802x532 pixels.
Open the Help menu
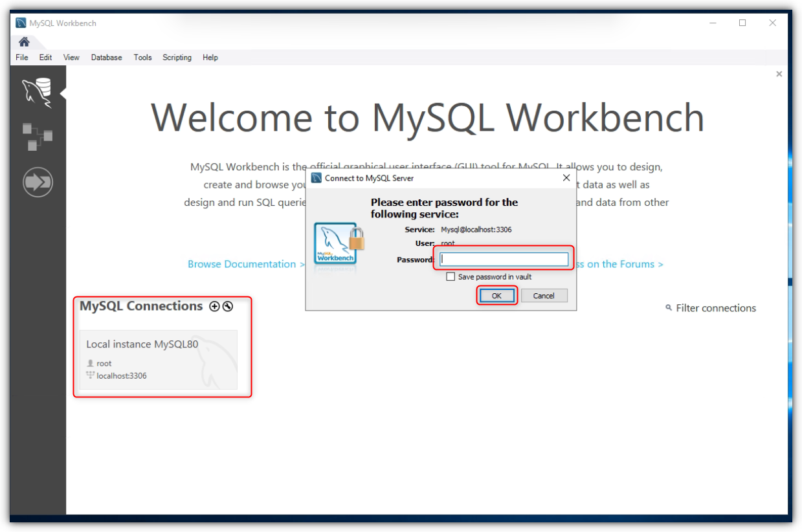[210, 58]
